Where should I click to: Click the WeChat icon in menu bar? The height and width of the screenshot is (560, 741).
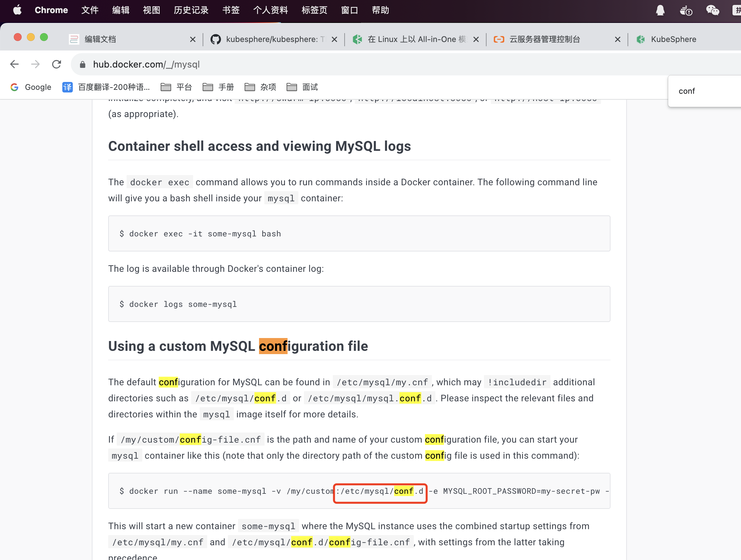pos(712,10)
